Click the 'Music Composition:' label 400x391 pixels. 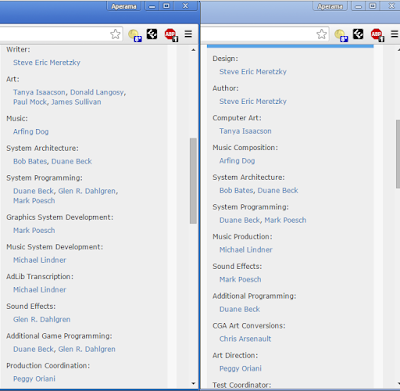pos(245,148)
